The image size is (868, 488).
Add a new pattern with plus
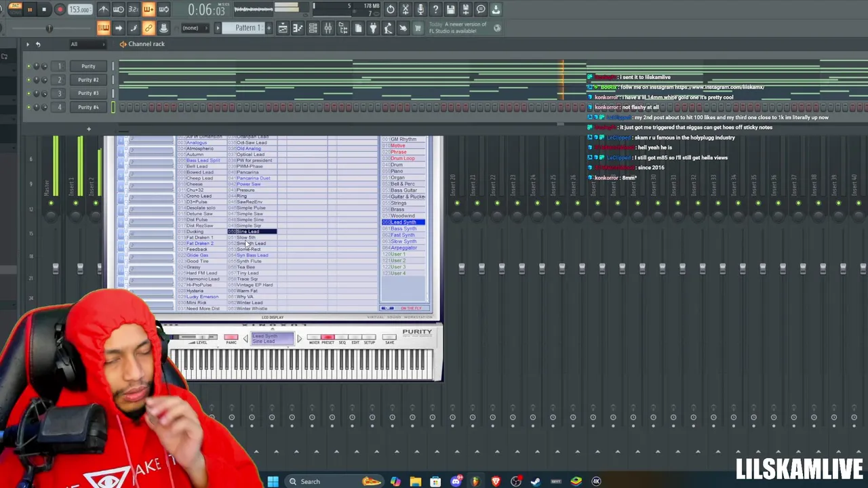click(x=269, y=28)
